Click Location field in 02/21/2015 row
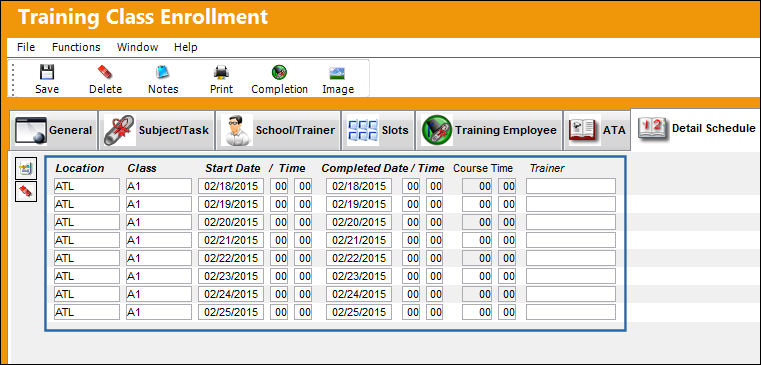The height and width of the screenshot is (365, 761). point(87,240)
